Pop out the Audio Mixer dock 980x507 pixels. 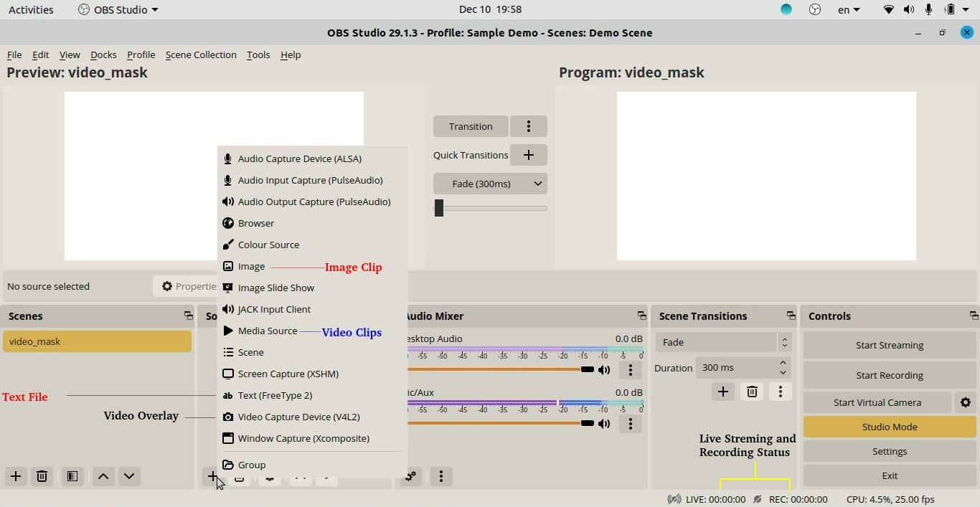coord(641,316)
